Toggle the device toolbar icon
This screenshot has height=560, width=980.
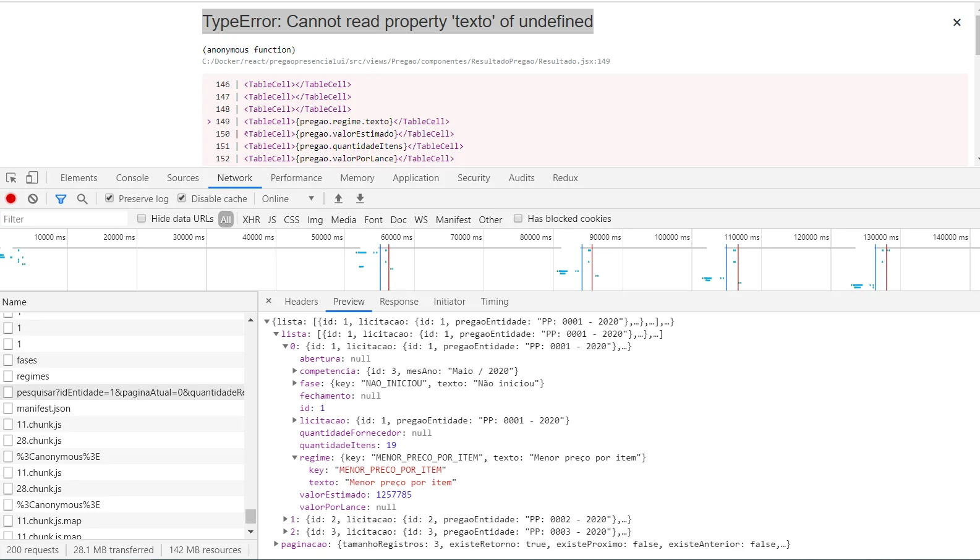pos(32,178)
